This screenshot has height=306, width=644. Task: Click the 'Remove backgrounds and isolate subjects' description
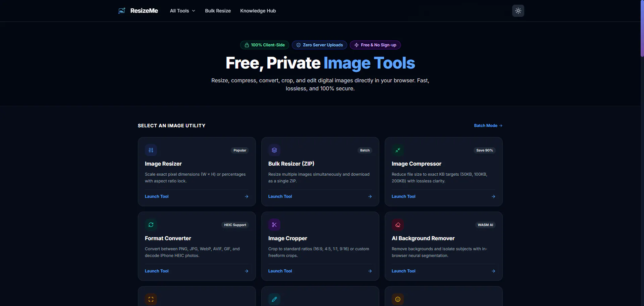[439, 252]
